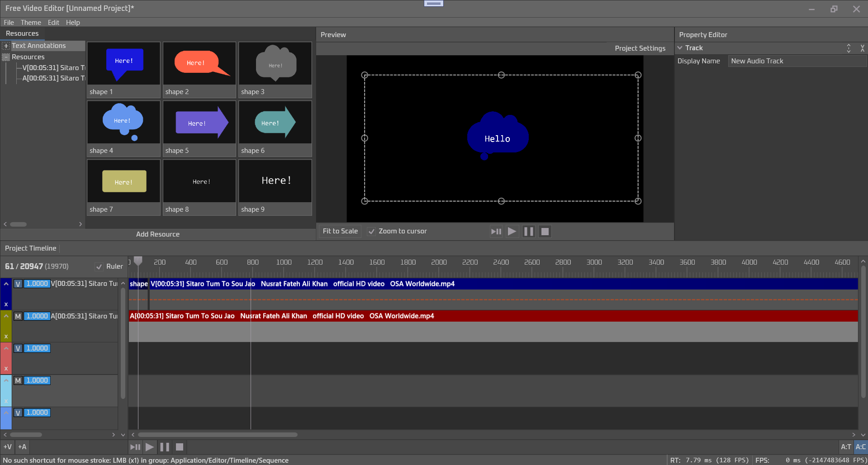
Task: Select the shape 8 small text thumbnail
Action: (199, 181)
